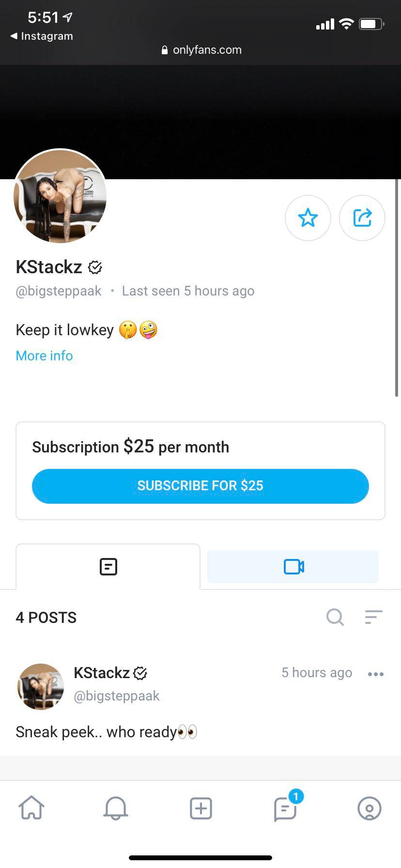Open account profile icon in bottom bar
Viewport: 401px width, 868px height.
(369, 808)
